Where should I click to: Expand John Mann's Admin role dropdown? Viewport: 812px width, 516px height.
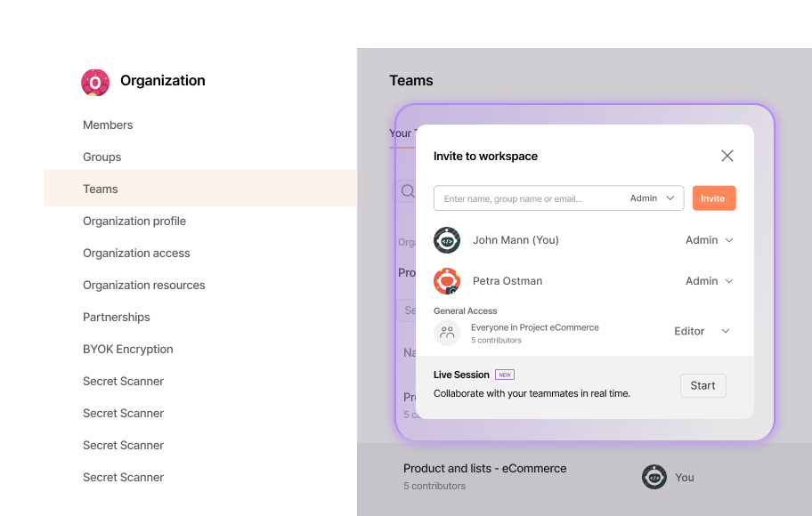point(709,240)
